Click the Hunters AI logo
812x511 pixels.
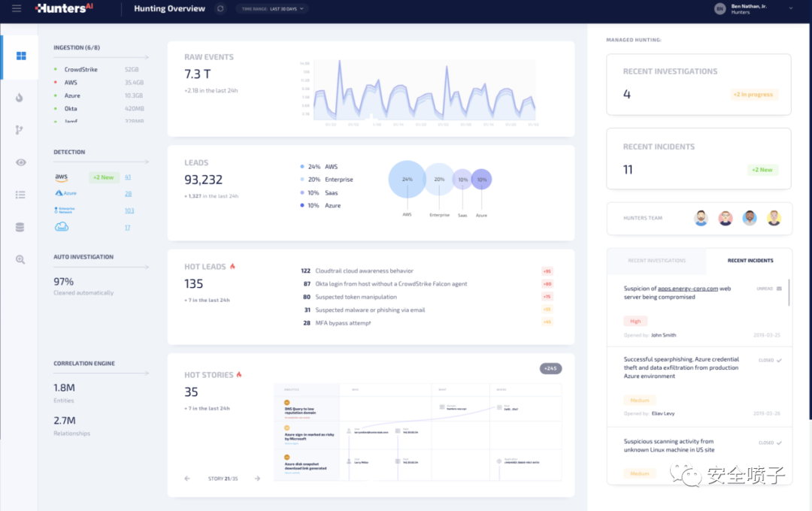point(64,8)
